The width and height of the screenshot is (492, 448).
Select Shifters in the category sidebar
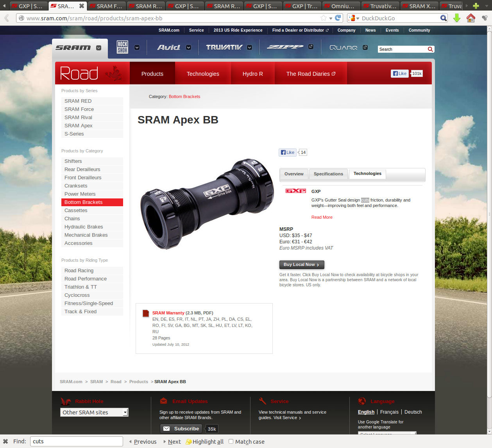click(92, 161)
